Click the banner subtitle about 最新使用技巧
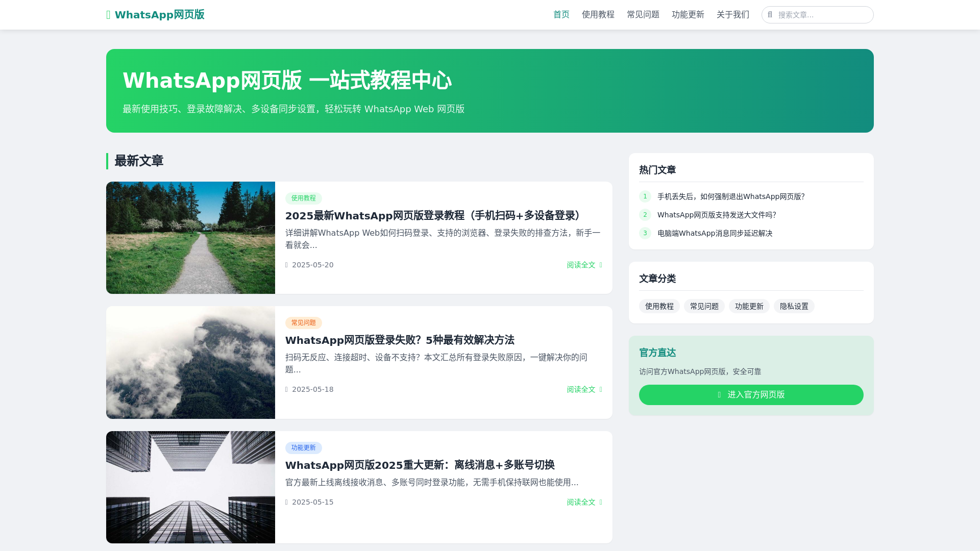980x551 pixels. 293,109
